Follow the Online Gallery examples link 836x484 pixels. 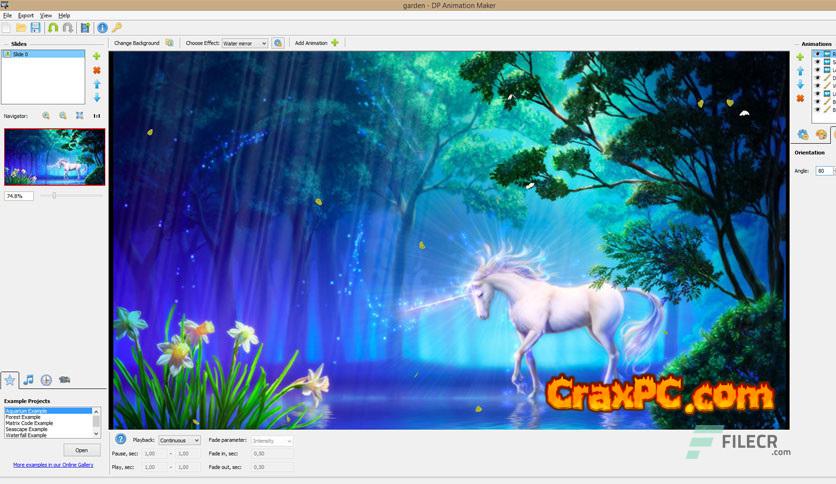(53, 465)
